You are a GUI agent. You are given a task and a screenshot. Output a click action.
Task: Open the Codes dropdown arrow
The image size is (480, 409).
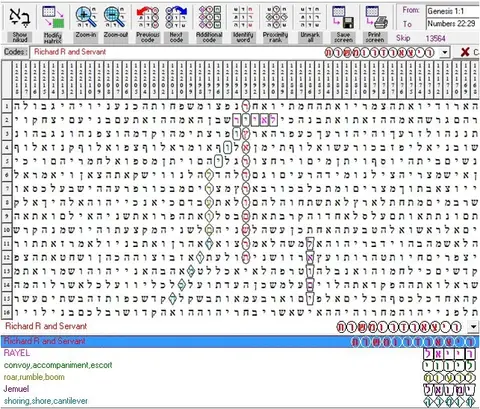tap(444, 52)
